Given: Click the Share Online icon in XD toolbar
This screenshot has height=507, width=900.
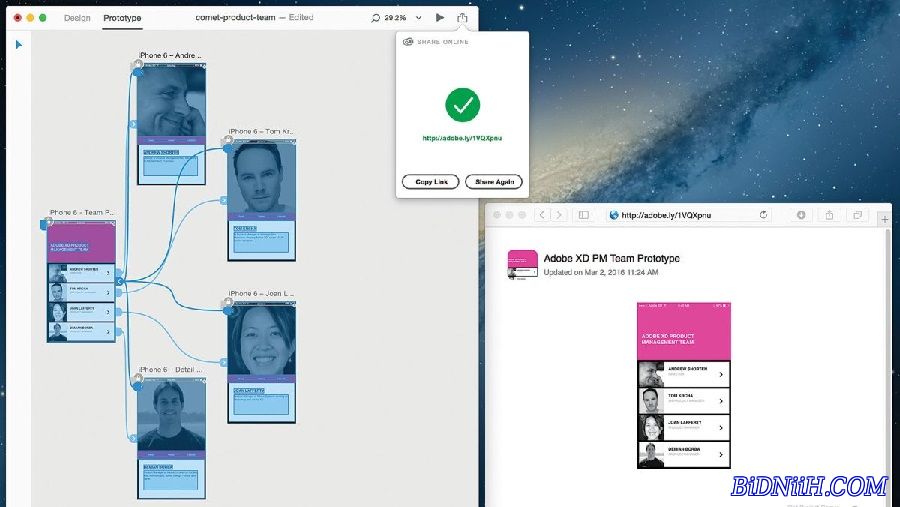Looking at the screenshot, I should click(462, 17).
